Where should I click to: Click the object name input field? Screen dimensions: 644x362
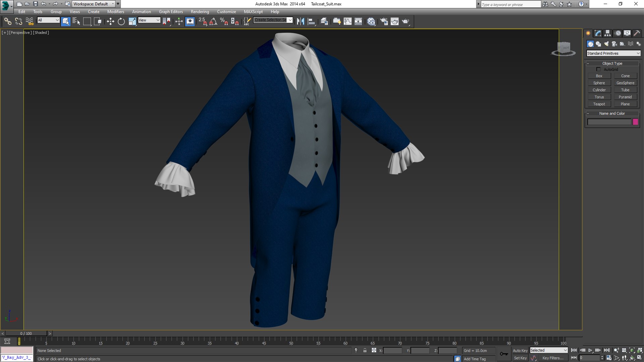pos(609,122)
